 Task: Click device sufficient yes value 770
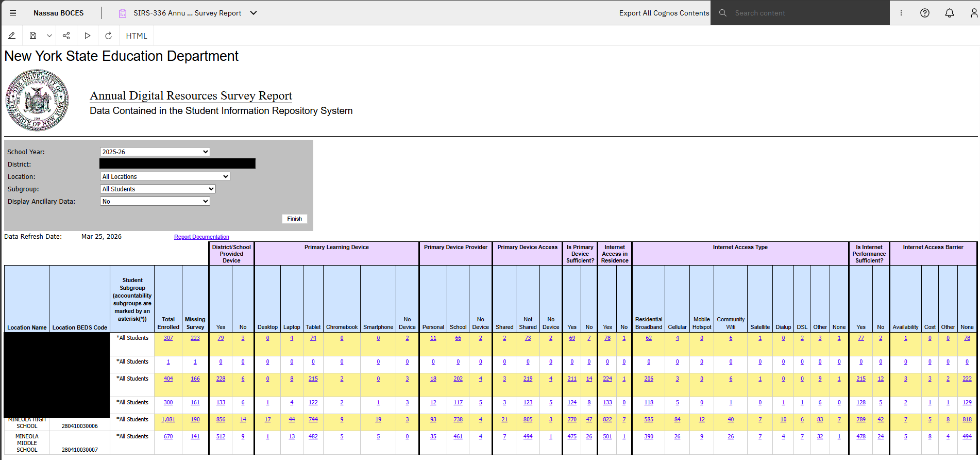click(x=572, y=420)
